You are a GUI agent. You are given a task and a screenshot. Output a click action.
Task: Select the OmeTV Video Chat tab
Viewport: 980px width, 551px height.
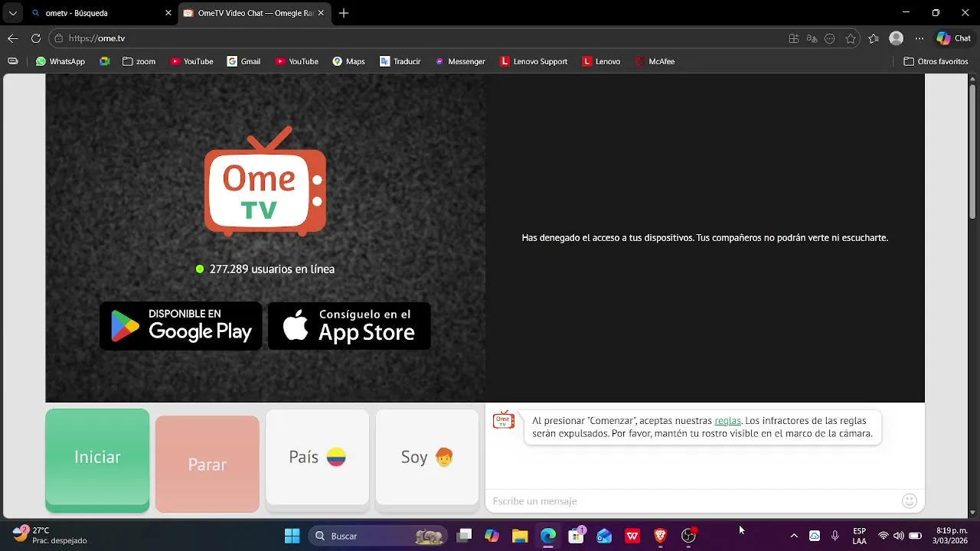255,13
